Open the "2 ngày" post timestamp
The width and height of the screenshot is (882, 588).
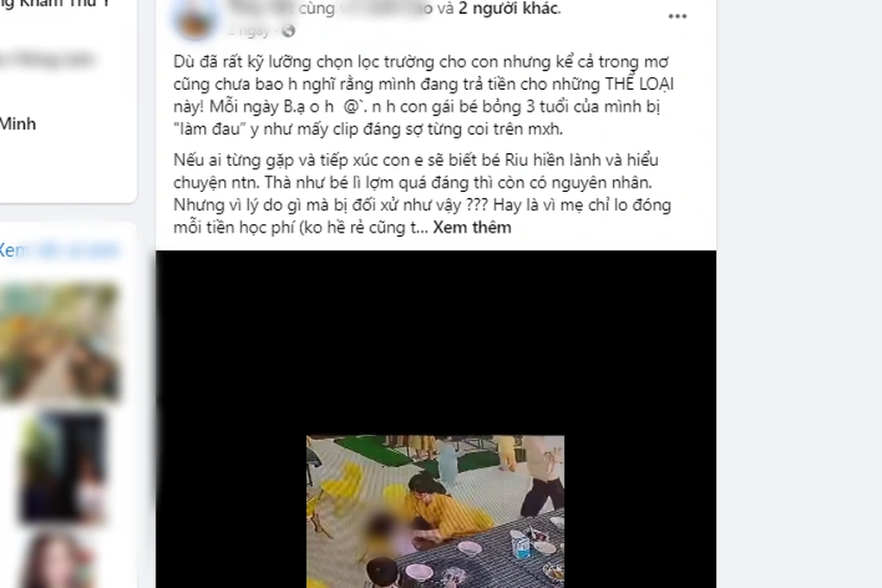[248, 31]
